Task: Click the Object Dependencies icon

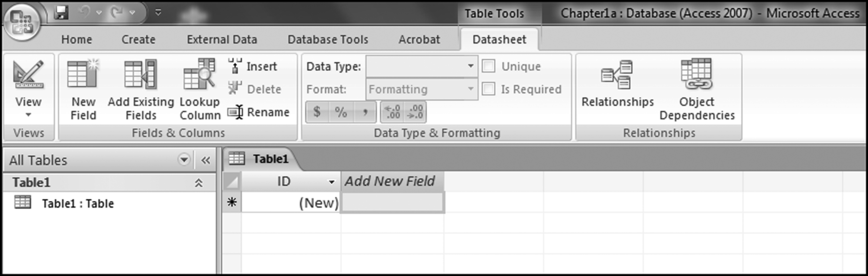Action: coord(696,75)
